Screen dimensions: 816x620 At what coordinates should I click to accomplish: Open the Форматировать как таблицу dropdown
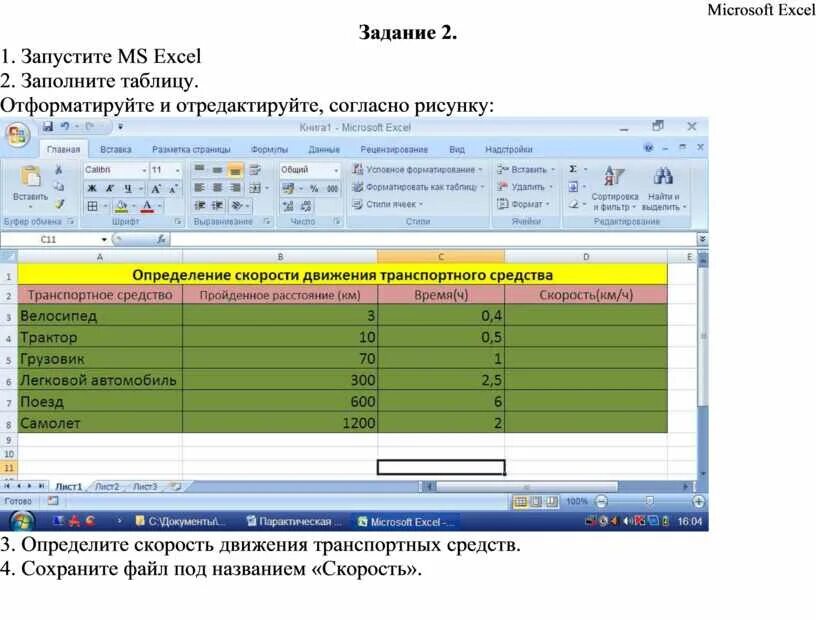[x=418, y=187]
